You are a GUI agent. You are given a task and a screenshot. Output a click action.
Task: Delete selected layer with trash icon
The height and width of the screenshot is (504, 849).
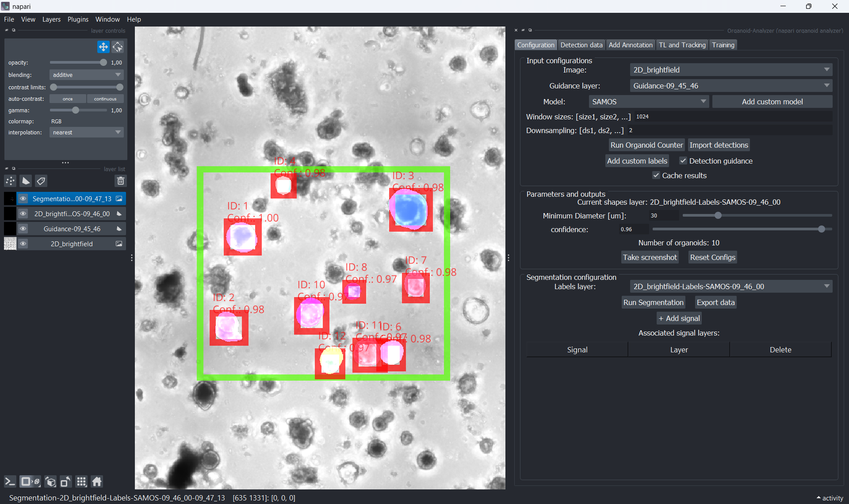pos(120,181)
